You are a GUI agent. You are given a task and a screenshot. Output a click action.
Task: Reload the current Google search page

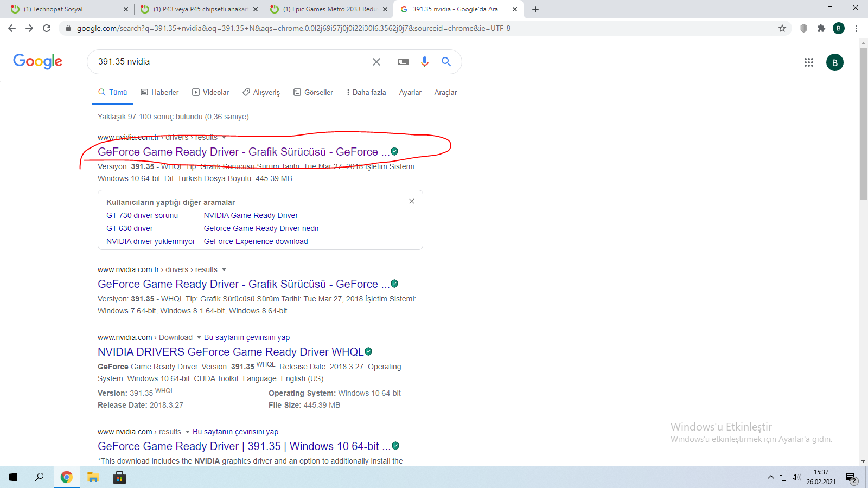click(47, 28)
